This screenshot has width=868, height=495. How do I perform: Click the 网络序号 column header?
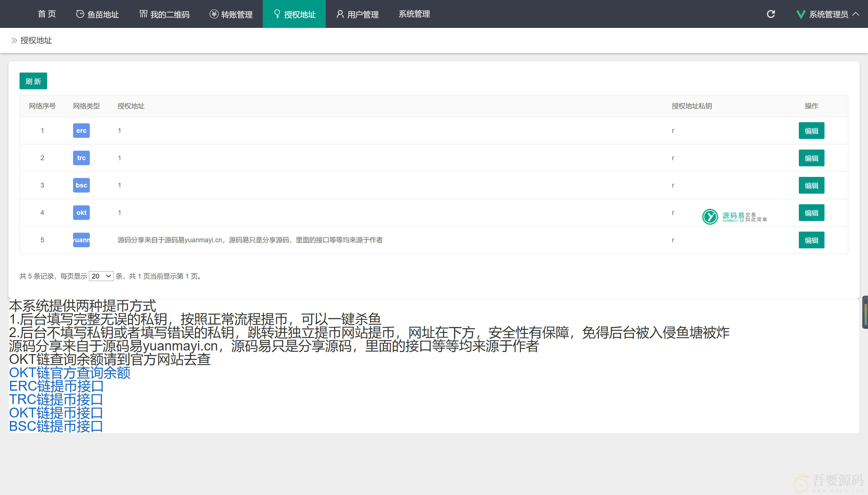pyautogui.click(x=42, y=106)
